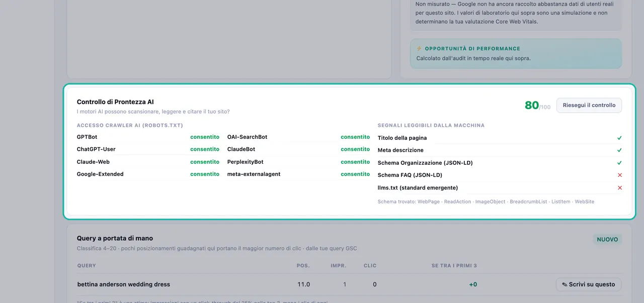Screen dimensions: 644x303
Task: Click the consentito status for ChatGPT-User
Action: pyautogui.click(x=205, y=149)
